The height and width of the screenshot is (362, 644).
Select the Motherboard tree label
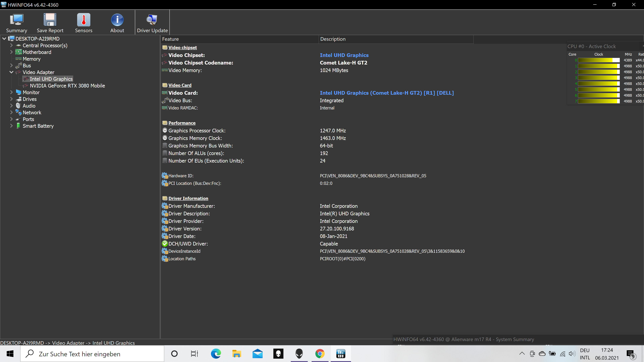point(37,52)
